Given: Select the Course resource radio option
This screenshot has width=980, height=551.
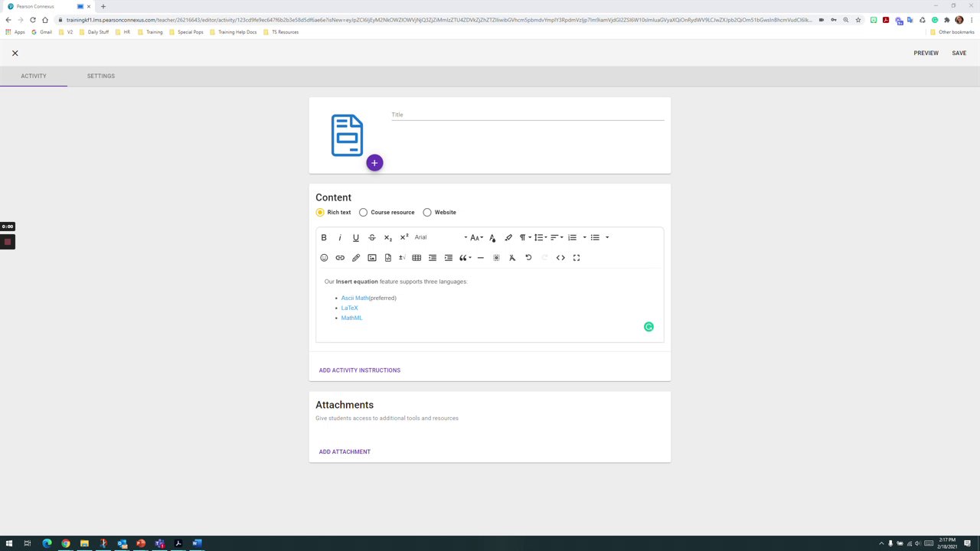Looking at the screenshot, I should (363, 212).
